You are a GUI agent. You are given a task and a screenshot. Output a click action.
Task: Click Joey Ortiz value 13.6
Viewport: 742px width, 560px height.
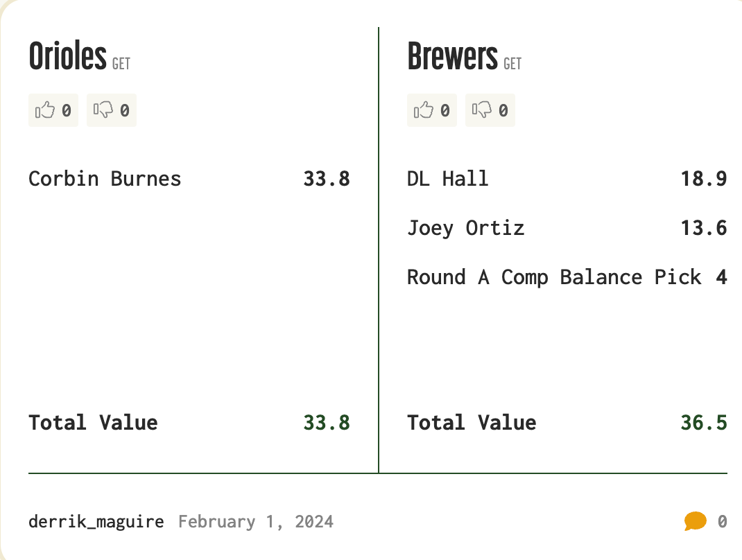click(x=704, y=228)
